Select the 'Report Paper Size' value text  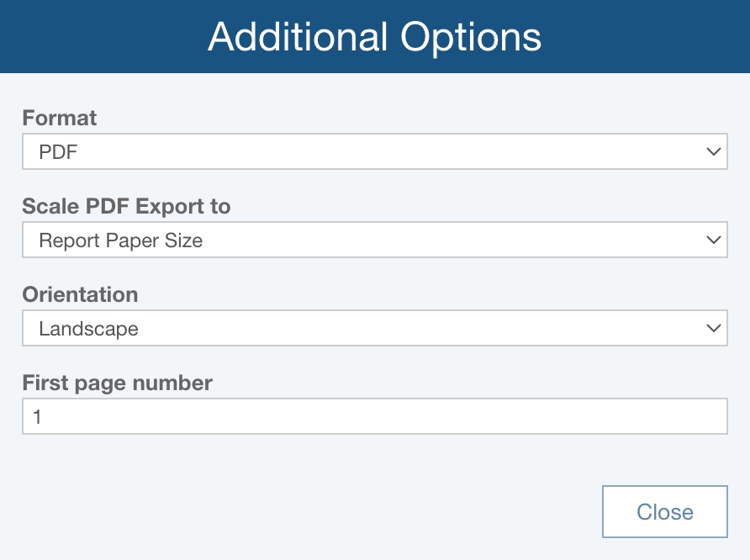coord(121,240)
